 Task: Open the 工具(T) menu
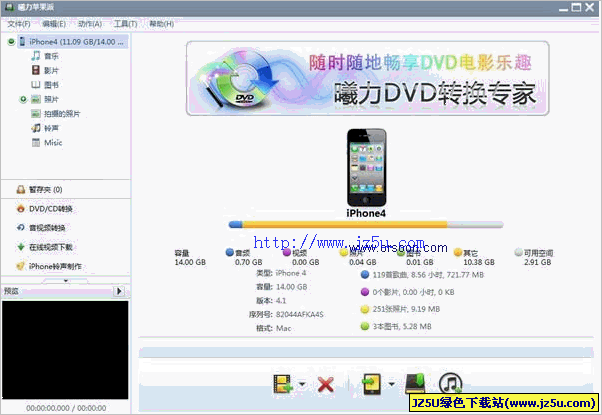coord(125,24)
